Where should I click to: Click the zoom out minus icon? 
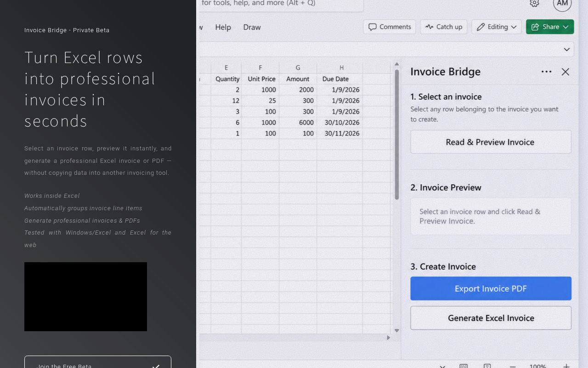click(513, 366)
